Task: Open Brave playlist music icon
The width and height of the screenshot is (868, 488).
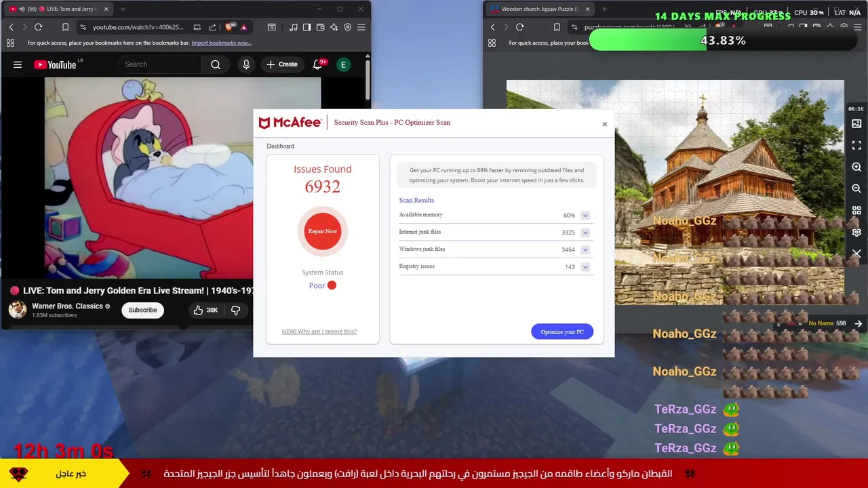Action: (x=293, y=27)
